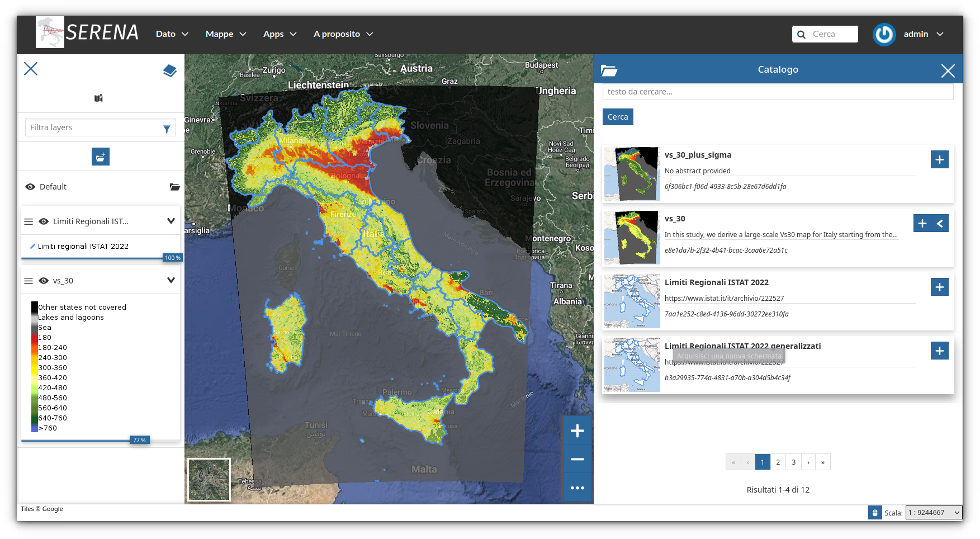Go to catalog page 3
980x539 pixels.
(793, 462)
